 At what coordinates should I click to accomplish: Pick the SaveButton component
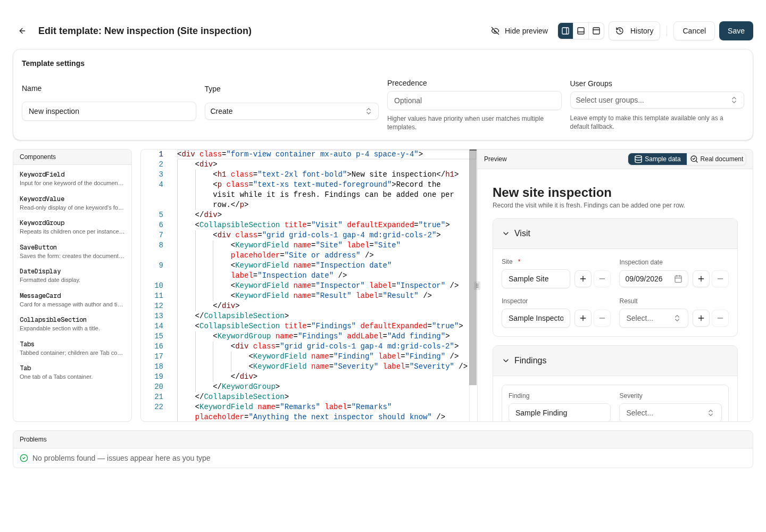point(72,251)
